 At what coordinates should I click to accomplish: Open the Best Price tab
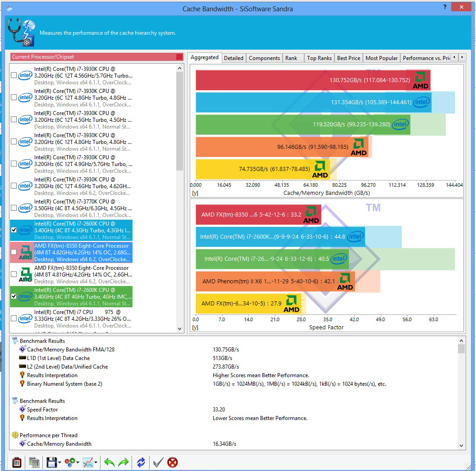(348, 58)
